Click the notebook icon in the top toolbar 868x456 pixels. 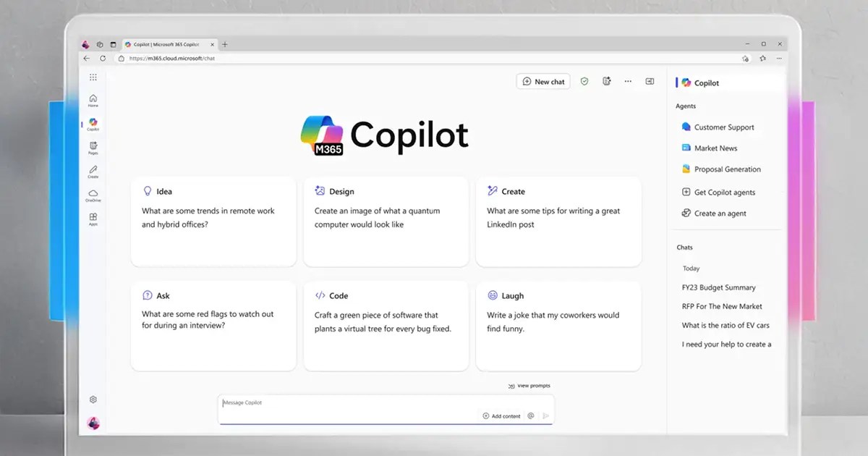[607, 81]
